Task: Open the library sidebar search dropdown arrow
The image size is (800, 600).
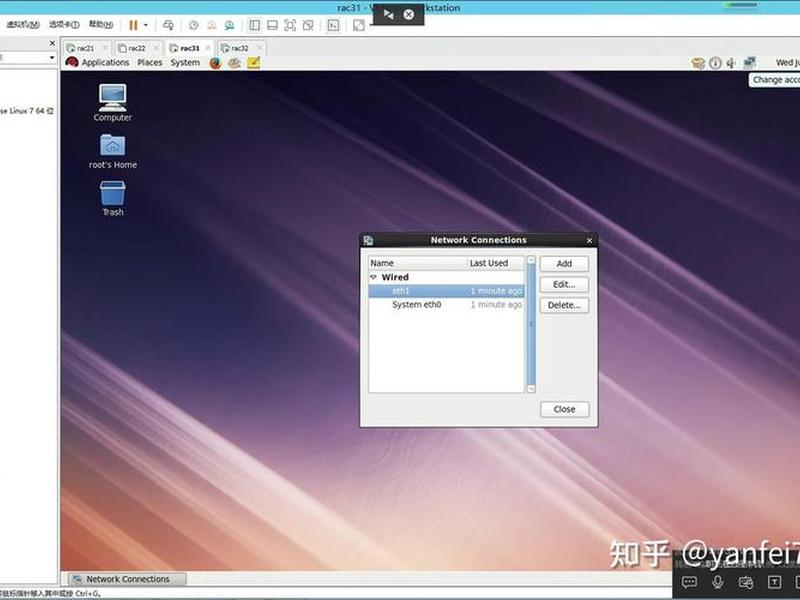Action: [x=52, y=58]
